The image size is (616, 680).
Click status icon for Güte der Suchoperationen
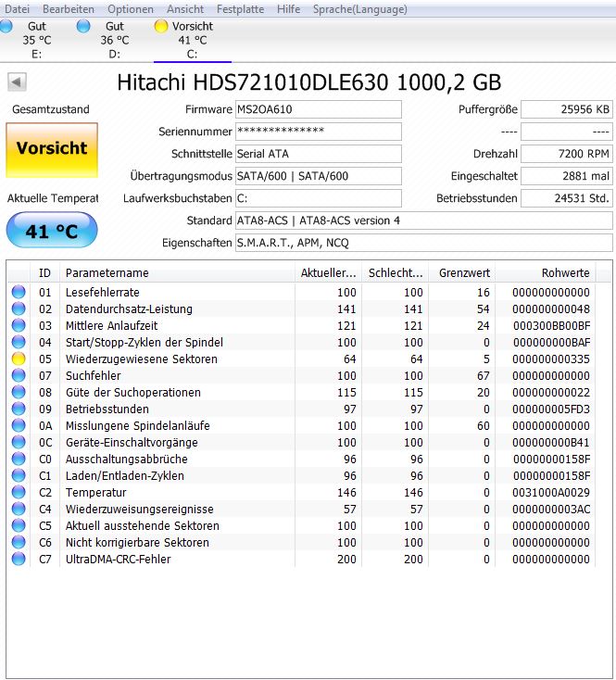19,392
